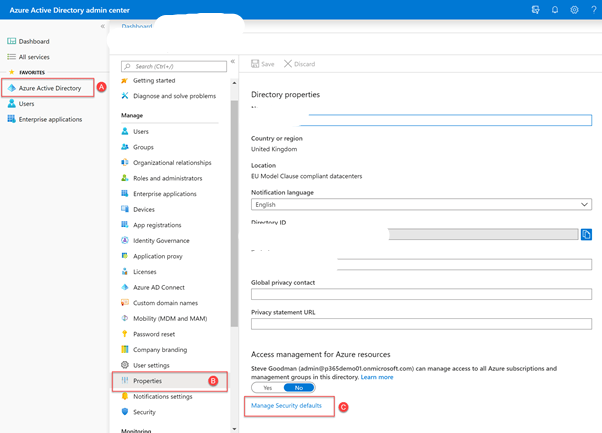Click the menu scrollbar down arrow
The height and width of the screenshot is (433, 602).
(x=234, y=429)
